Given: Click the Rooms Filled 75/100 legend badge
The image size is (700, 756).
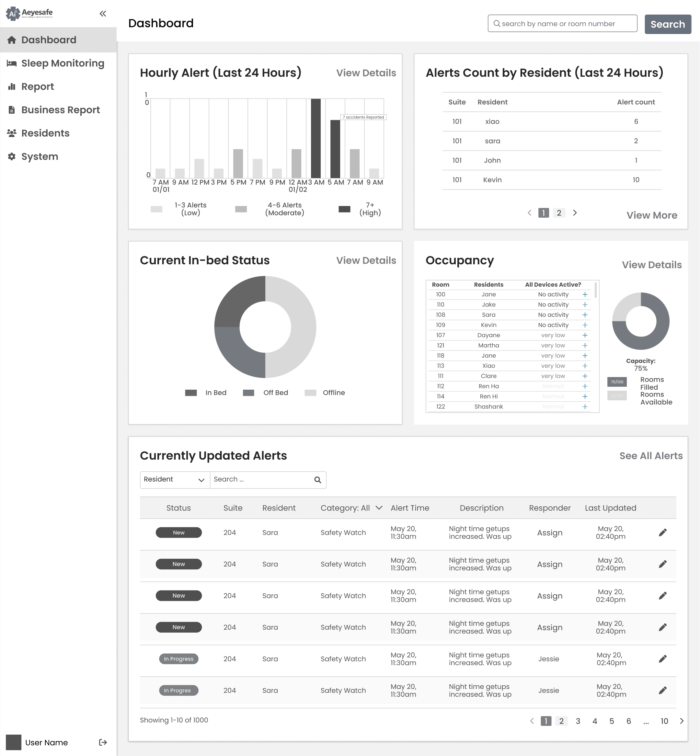Looking at the screenshot, I should click(617, 382).
